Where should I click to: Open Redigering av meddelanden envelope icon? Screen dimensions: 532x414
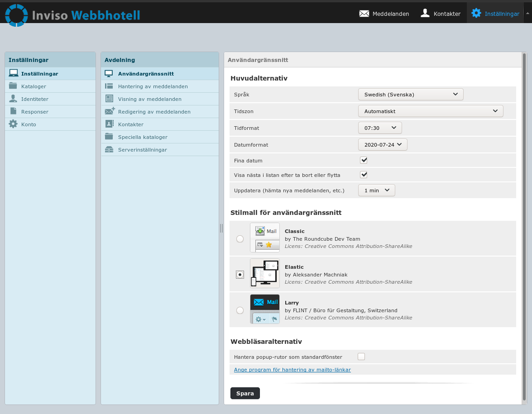point(110,111)
